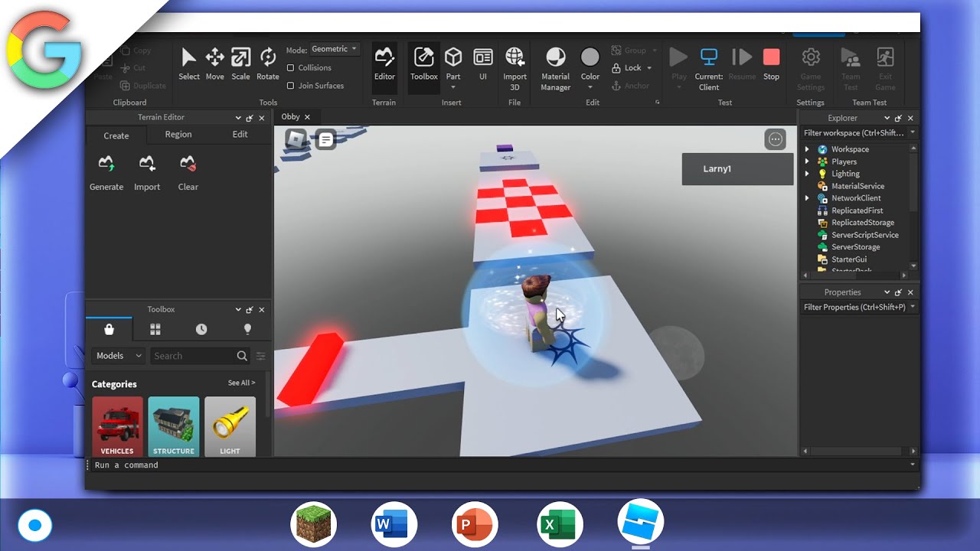
Task: Select StarterGui in Explorer
Action: (x=849, y=259)
